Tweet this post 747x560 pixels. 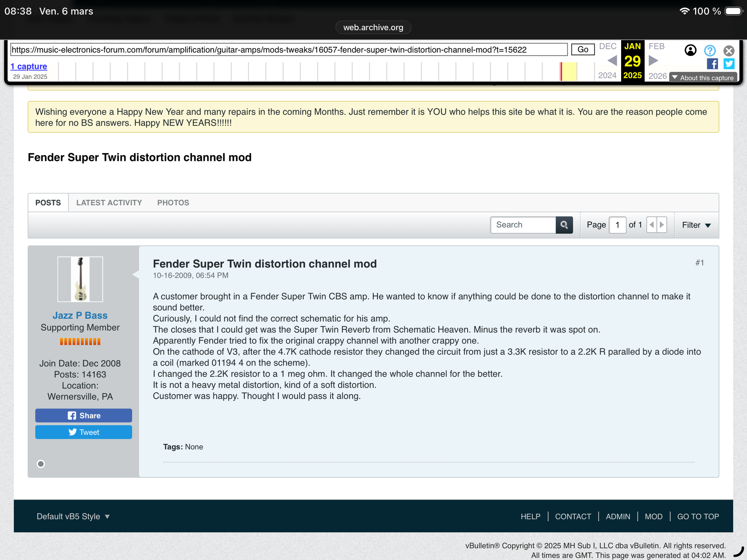click(84, 432)
